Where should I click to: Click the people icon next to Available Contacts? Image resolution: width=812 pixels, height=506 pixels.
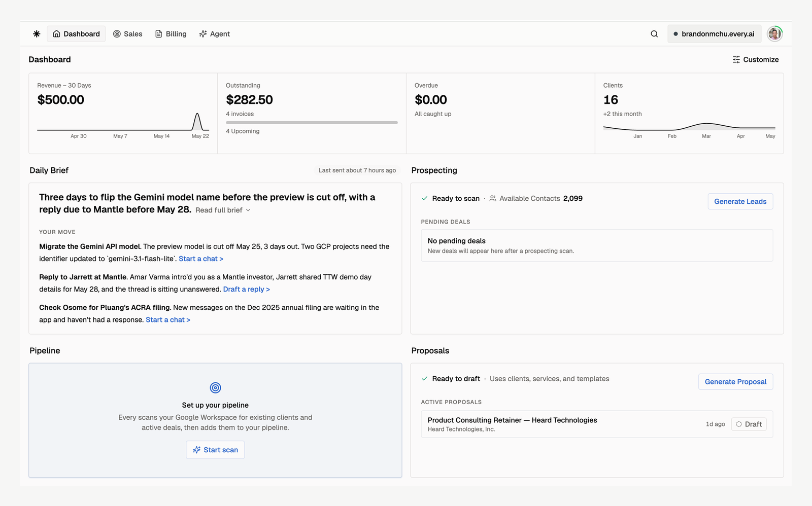[493, 198]
